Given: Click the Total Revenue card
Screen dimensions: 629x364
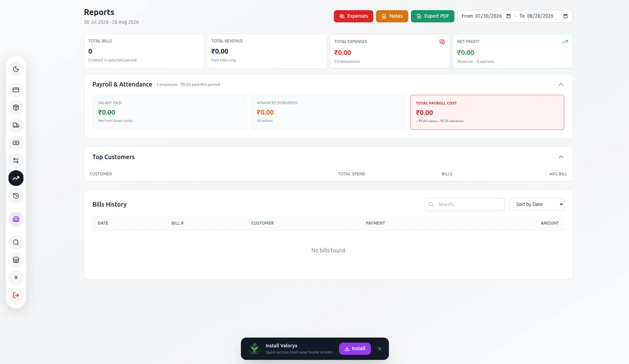Looking at the screenshot, I should (x=267, y=51).
